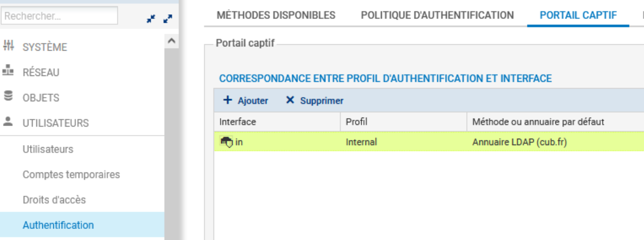Image resolution: width=644 pixels, height=240 pixels.
Task: Open the Droits d'accès page
Action: [54, 200]
